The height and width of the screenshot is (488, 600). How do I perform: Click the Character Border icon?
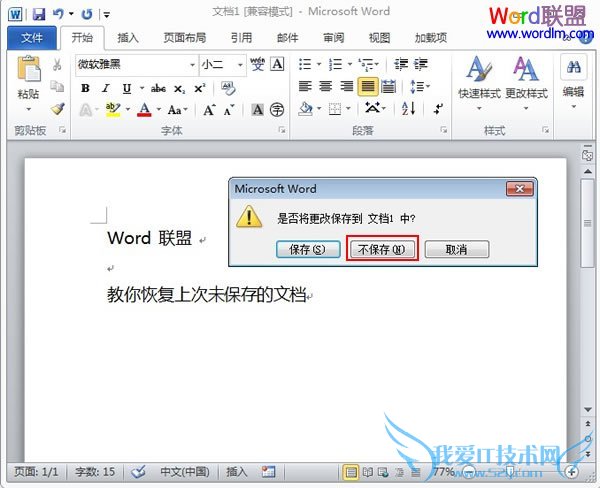[277, 64]
